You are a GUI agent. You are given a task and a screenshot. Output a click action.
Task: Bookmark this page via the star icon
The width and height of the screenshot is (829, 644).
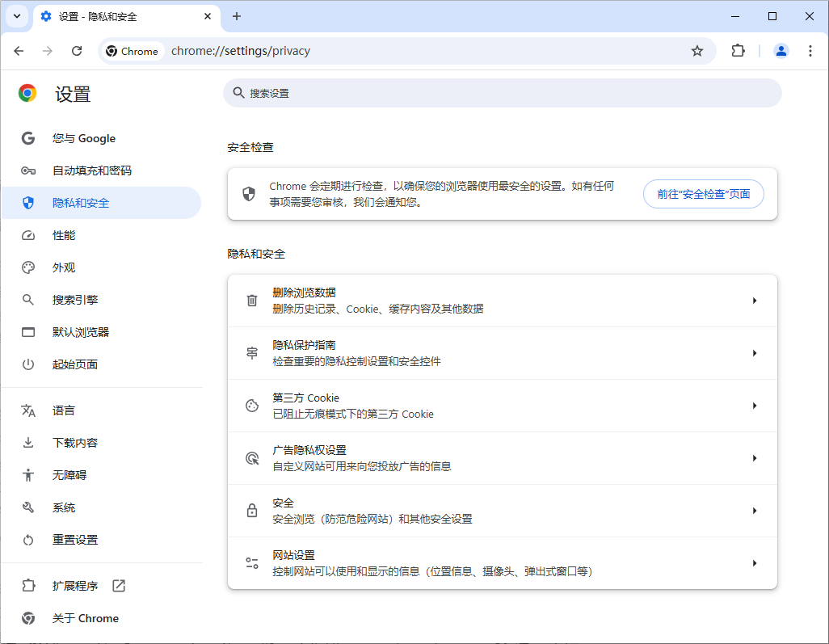tap(696, 50)
